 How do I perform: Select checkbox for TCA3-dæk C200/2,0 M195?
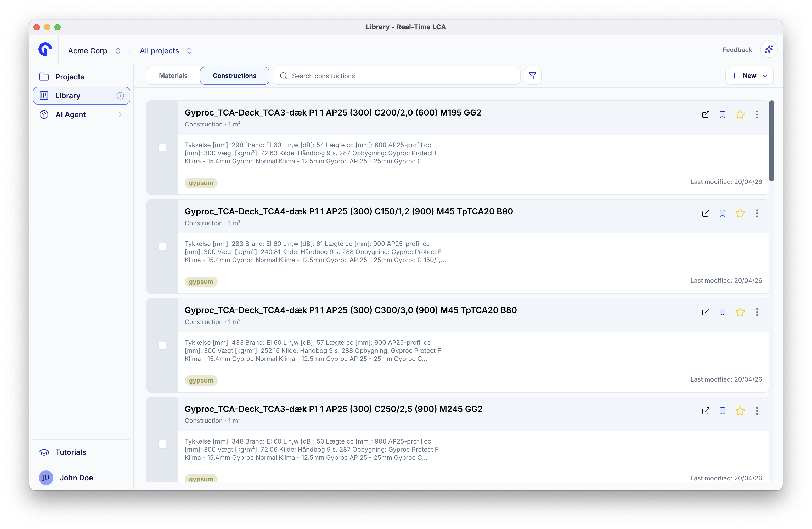[163, 148]
